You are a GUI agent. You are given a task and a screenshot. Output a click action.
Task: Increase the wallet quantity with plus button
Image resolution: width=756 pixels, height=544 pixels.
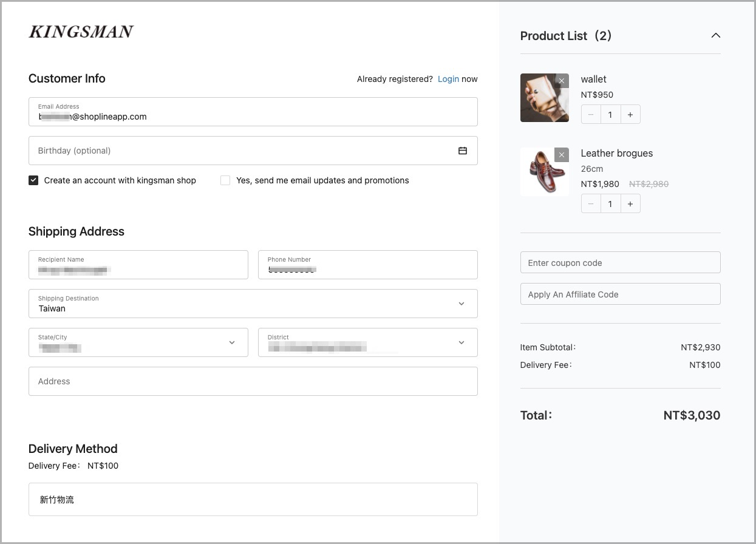tap(630, 114)
